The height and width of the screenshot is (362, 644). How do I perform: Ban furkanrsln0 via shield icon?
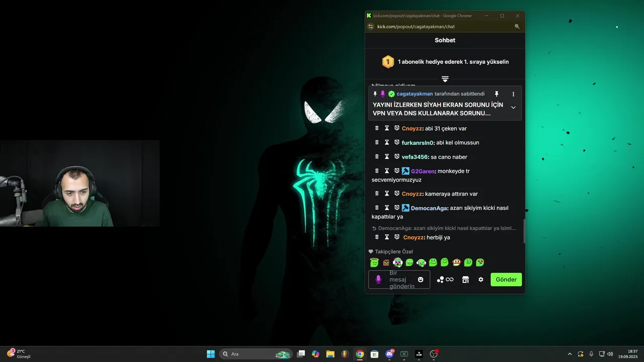tap(396, 142)
